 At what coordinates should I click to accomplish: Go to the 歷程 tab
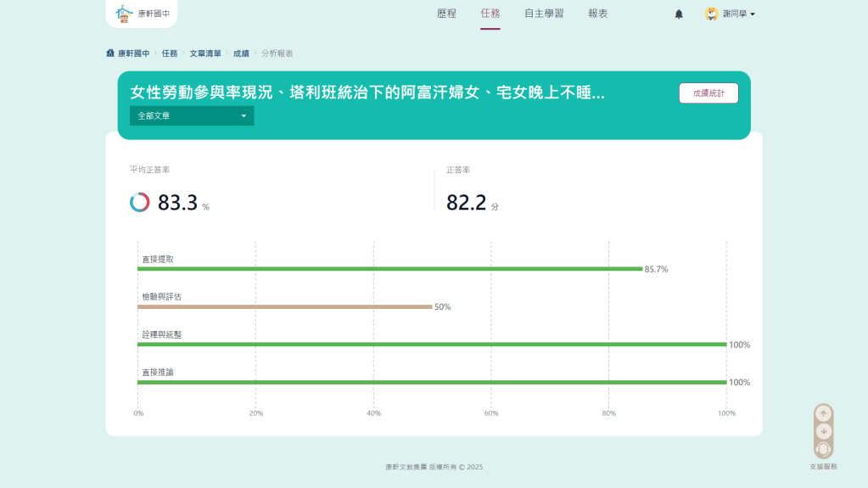click(446, 14)
